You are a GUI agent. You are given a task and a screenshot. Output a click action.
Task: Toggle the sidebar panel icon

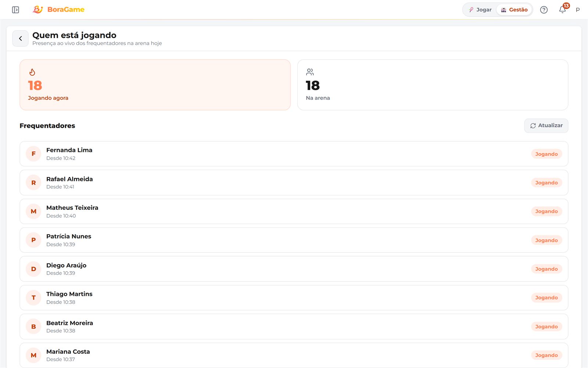click(15, 10)
